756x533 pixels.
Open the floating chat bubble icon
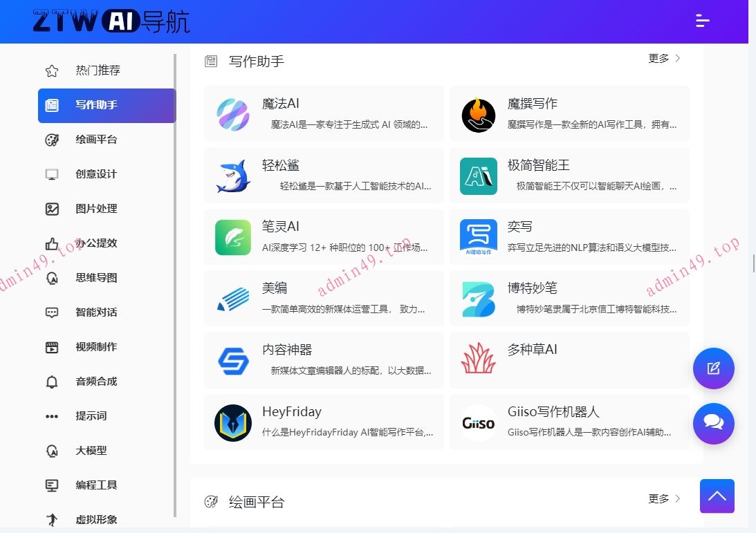point(713,424)
